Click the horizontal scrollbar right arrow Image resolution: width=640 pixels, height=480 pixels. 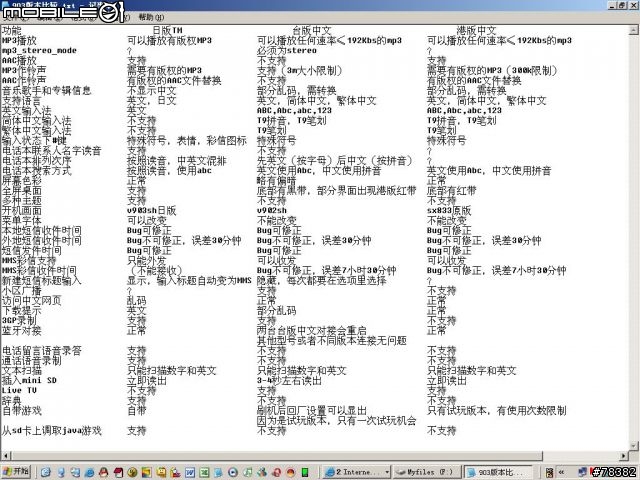click(x=624, y=455)
